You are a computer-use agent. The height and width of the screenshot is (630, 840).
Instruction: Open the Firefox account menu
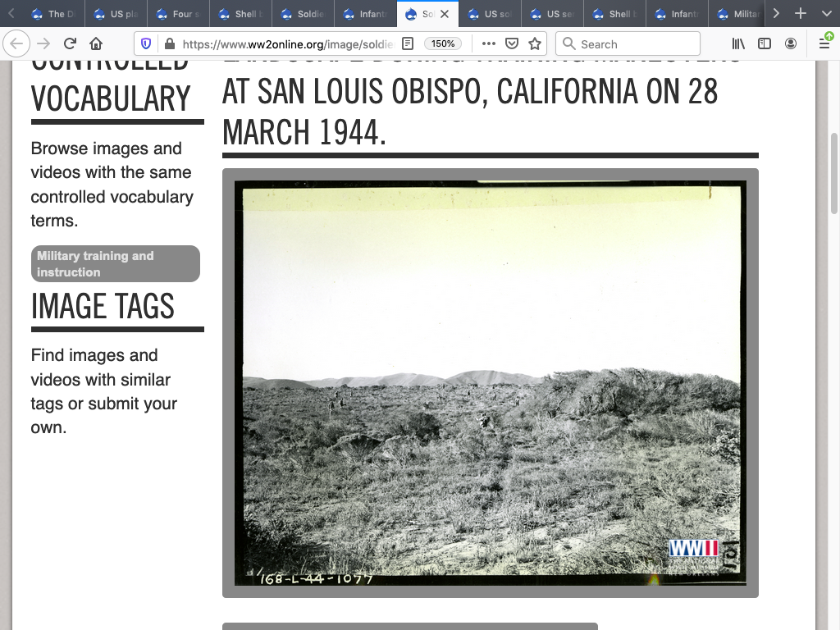pos(791,44)
